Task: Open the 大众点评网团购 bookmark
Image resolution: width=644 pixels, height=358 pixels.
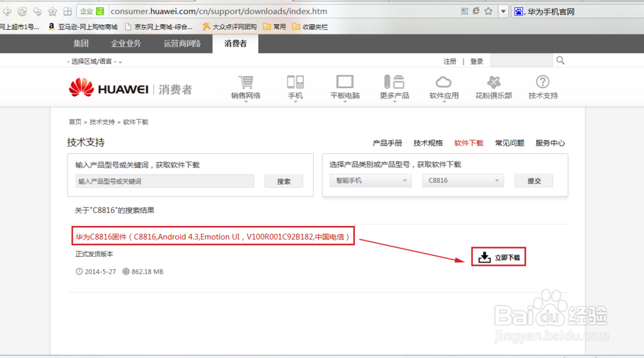Action: pyautogui.click(x=230, y=26)
